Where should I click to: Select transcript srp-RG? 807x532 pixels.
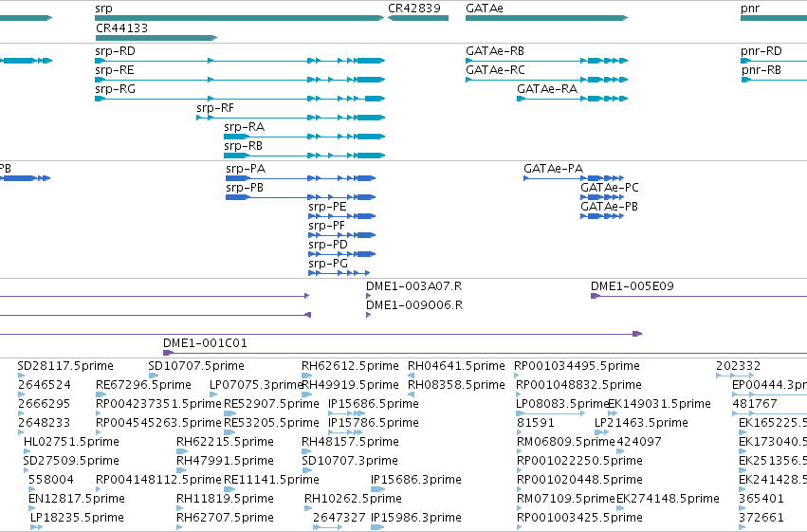(240, 99)
